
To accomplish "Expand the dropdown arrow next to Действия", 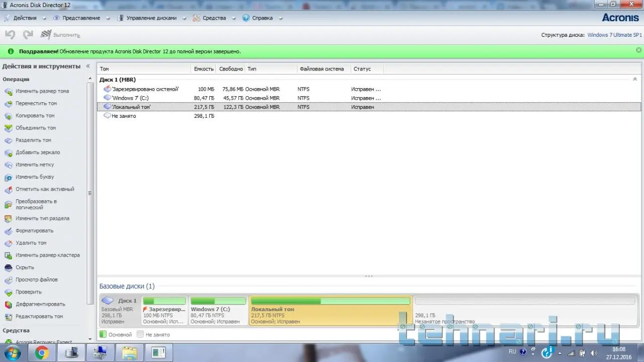I will click(x=44, y=19).
